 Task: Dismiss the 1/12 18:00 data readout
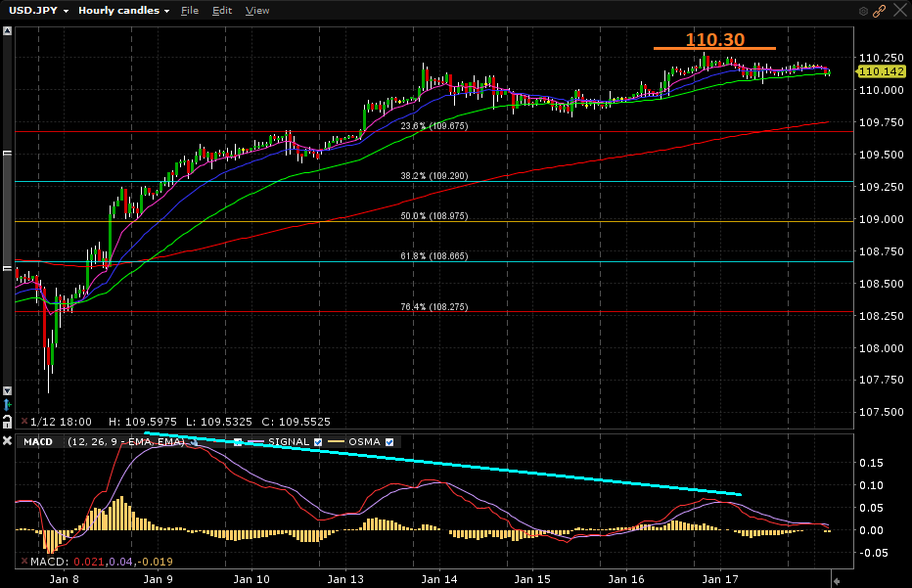[x=24, y=421]
